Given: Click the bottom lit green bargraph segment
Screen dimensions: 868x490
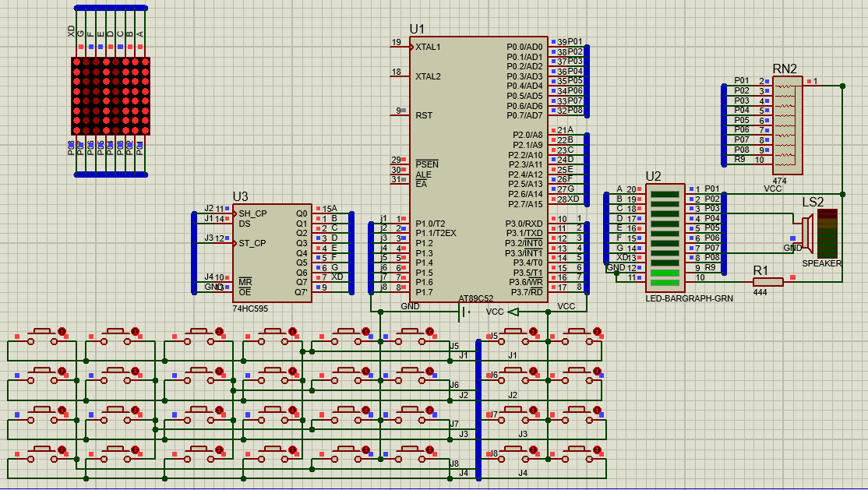Looking at the screenshot, I should tap(665, 283).
